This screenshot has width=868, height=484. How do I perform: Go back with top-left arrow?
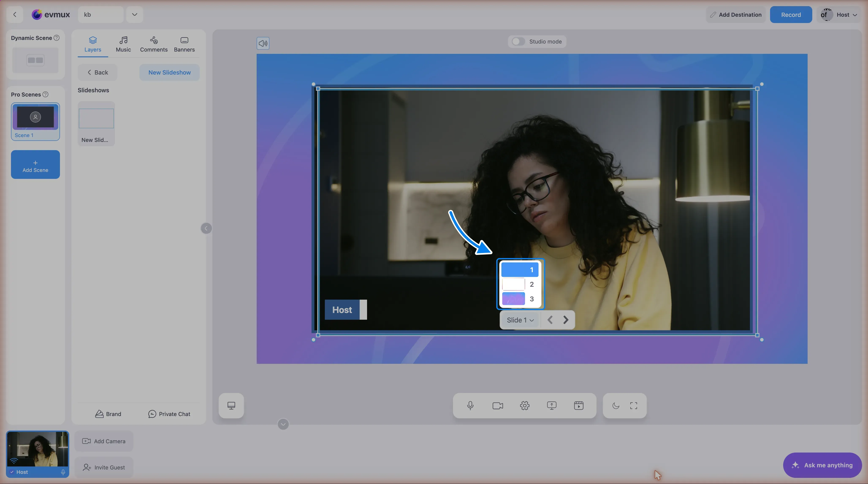coord(15,15)
